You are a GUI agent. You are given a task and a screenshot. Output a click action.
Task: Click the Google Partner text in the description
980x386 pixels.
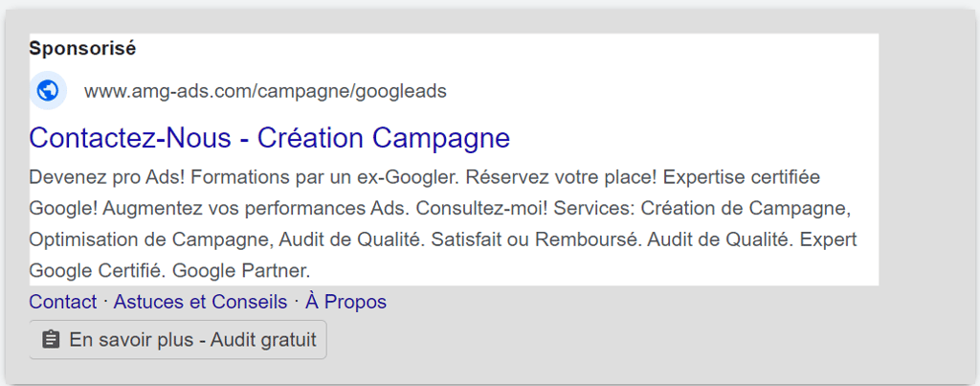tap(240, 271)
